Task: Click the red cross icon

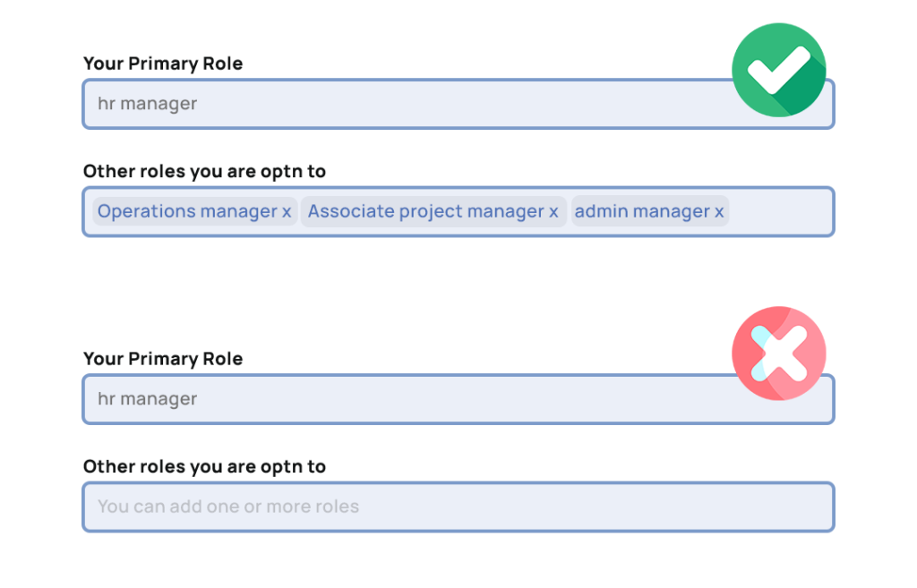Action: coord(778,353)
